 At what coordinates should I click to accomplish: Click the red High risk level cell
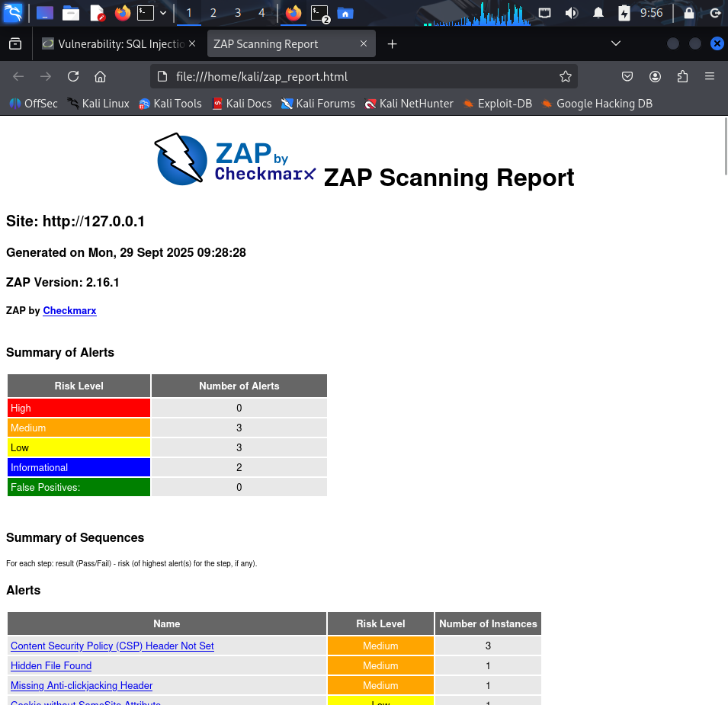(x=79, y=408)
